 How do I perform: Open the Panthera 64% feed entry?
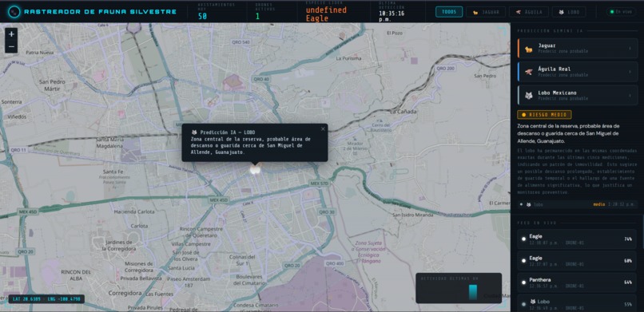point(578,282)
